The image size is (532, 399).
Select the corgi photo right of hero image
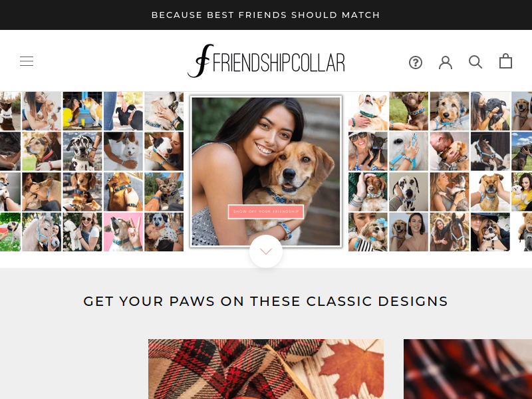click(x=368, y=111)
